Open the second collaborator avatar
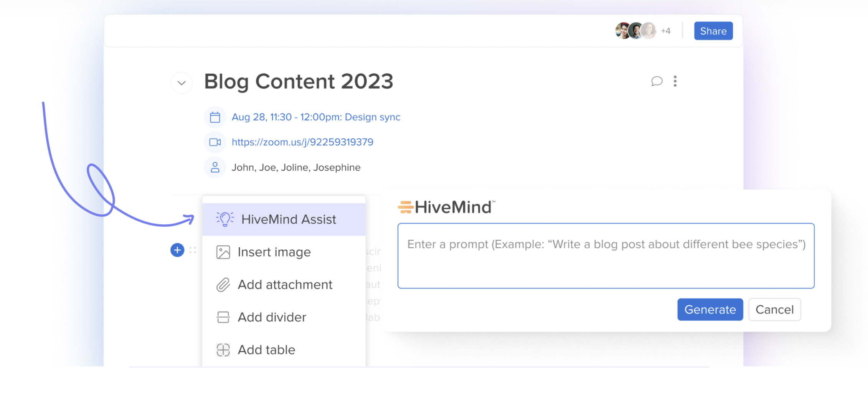Screen dimensions: 868x415 (x=635, y=31)
